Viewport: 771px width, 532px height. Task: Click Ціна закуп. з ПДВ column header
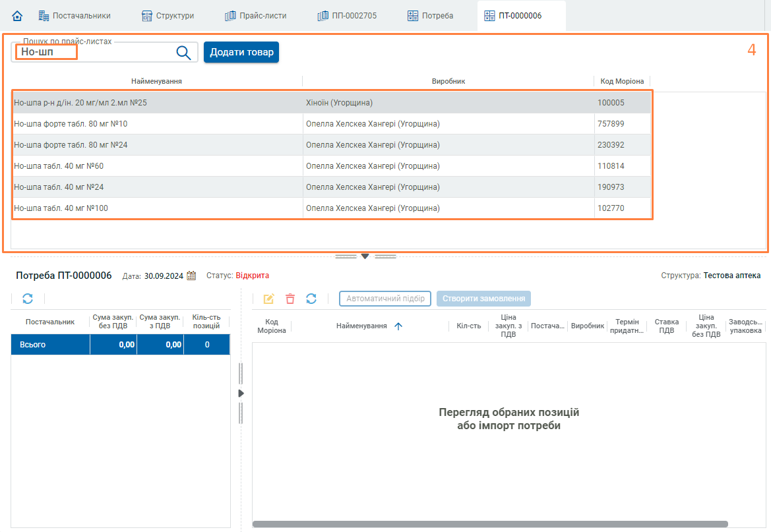pyautogui.click(x=509, y=326)
